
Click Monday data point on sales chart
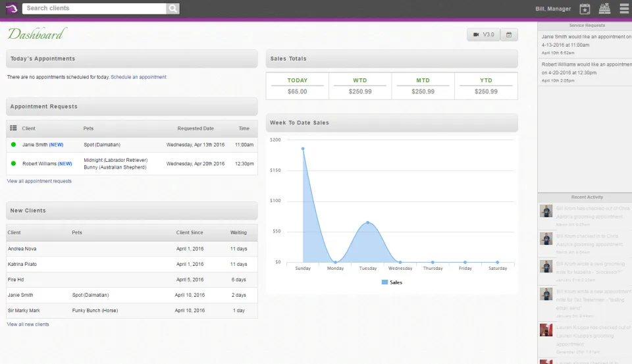[335, 262]
